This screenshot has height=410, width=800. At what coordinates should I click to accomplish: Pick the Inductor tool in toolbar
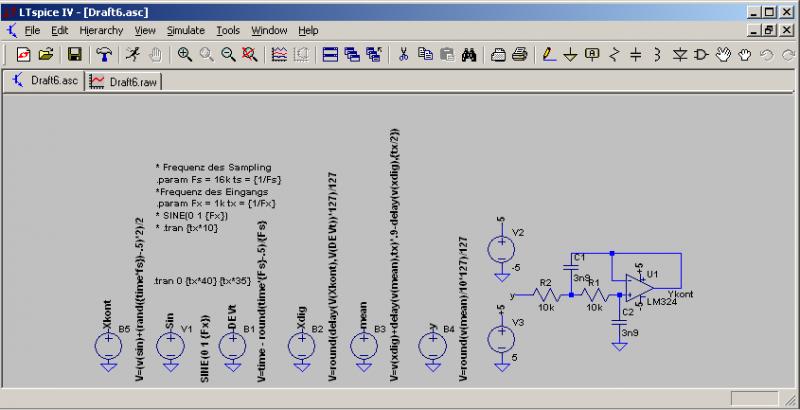(x=658, y=55)
